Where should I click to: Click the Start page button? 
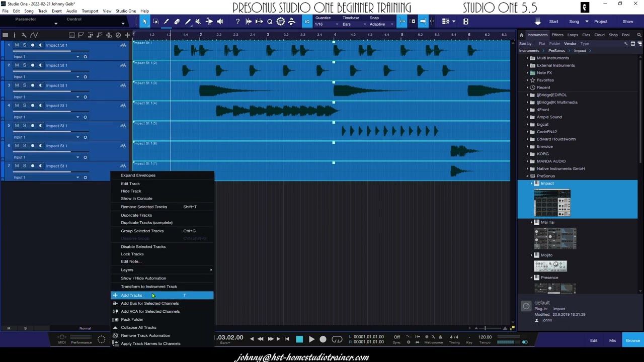pos(553,22)
